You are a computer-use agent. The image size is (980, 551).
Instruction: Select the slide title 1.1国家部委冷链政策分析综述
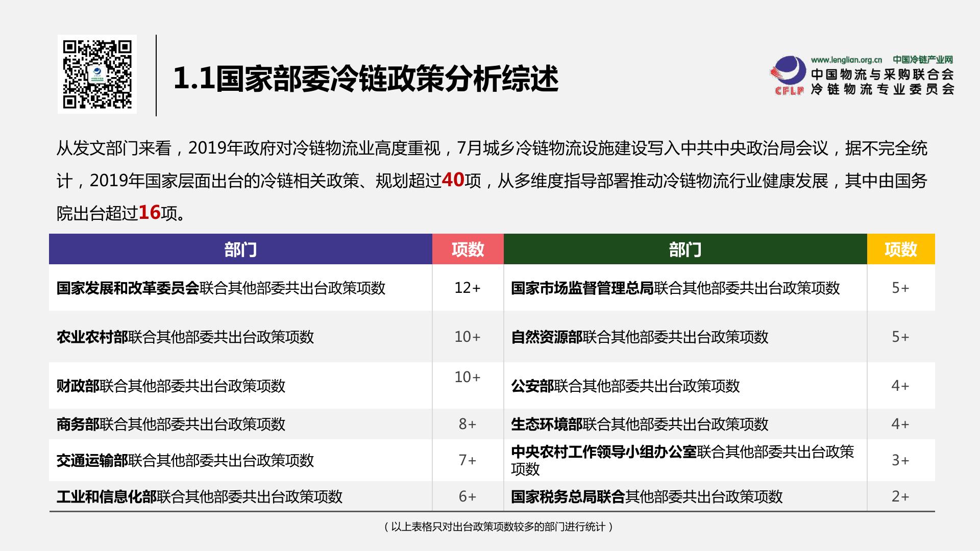click(366, 78)
